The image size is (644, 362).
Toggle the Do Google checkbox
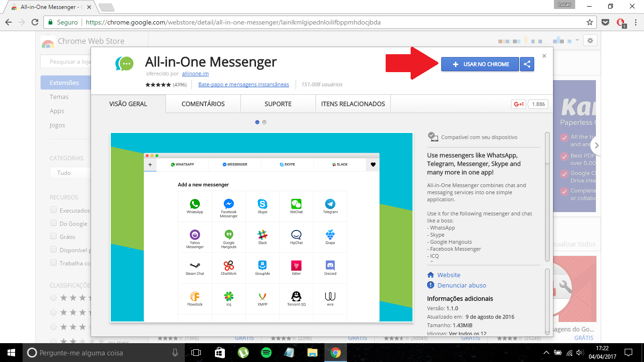pos(54,223)
